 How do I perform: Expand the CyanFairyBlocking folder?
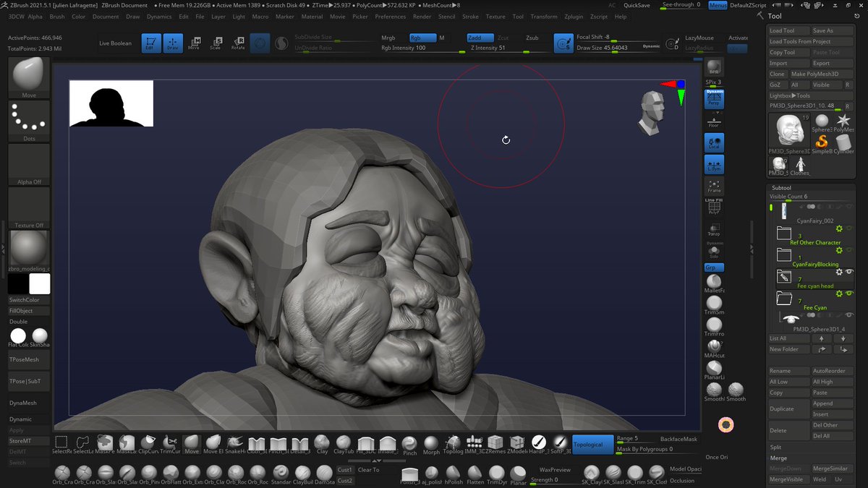pyautogui.click(x=784, y=254)
